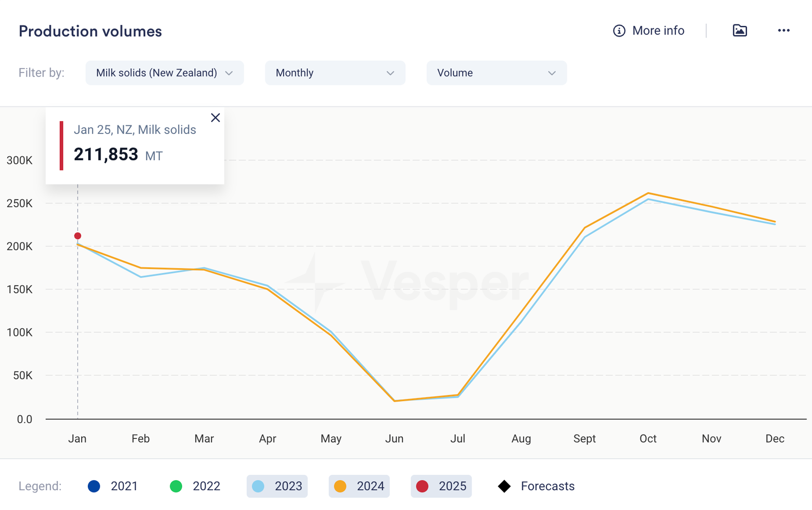The image size is (812, 510).
Task: Click the export chart image icon
Action: 739,30
